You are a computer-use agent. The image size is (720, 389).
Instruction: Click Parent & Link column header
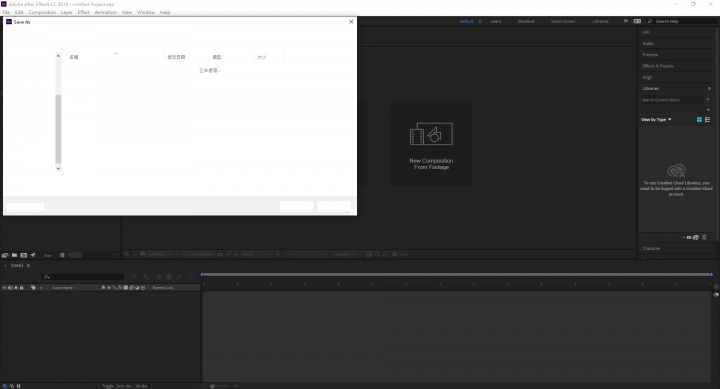[163, 288]
